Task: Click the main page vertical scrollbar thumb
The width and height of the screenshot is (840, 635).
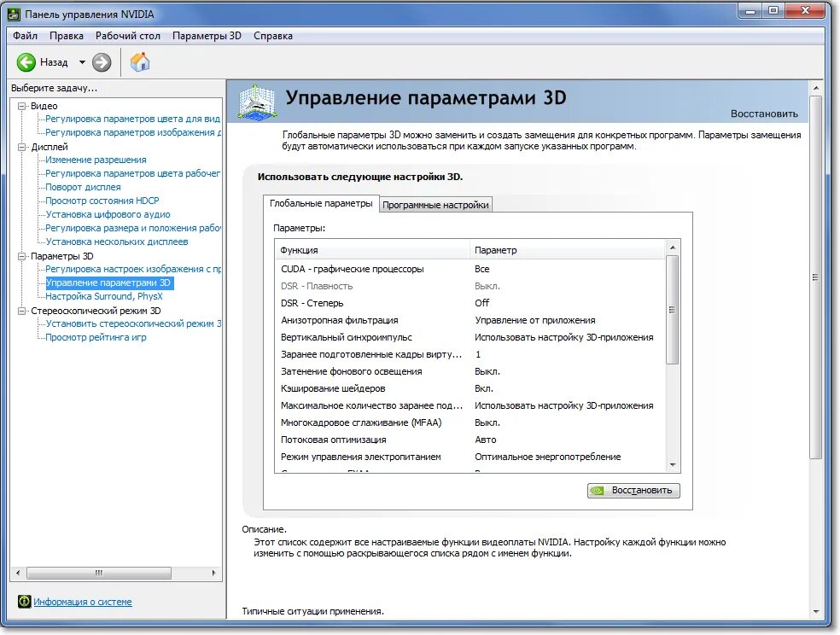Action: [816, 277]
